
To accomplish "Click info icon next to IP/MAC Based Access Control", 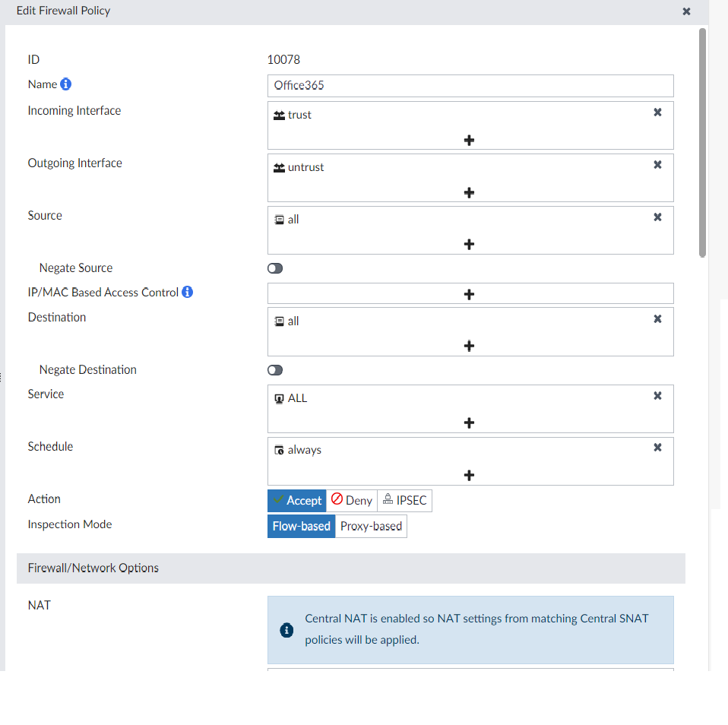I will [188, 292].
